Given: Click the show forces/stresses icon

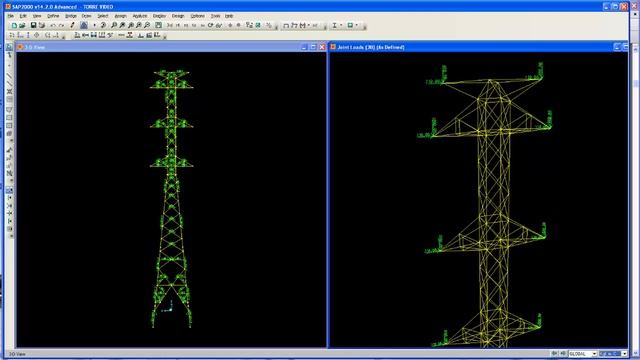Looking at the screenshot, I should tap(302, 25).
